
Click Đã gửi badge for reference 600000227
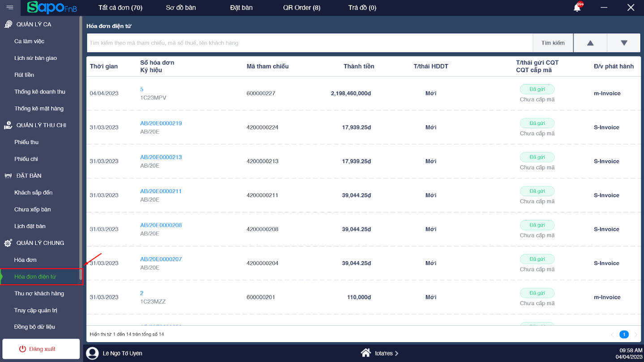point(537,89)
